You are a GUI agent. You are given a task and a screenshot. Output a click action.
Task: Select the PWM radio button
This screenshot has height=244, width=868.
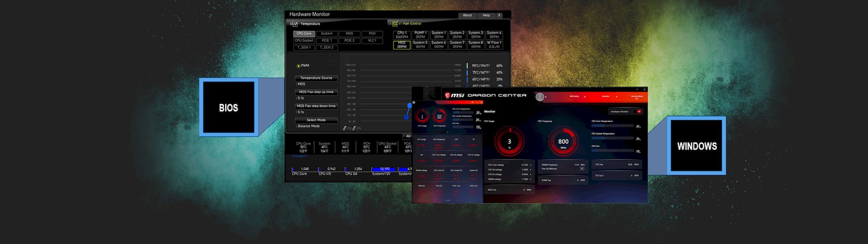(x=299, y=66)
